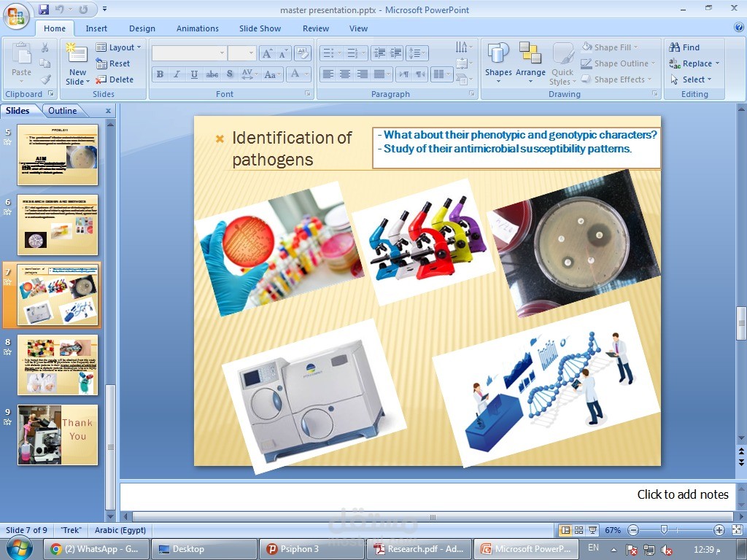Click Arabic (Egypt) language indicator
Image resolution: width=747 pixels, height=560 pixels.
click(x=120, y=530)
